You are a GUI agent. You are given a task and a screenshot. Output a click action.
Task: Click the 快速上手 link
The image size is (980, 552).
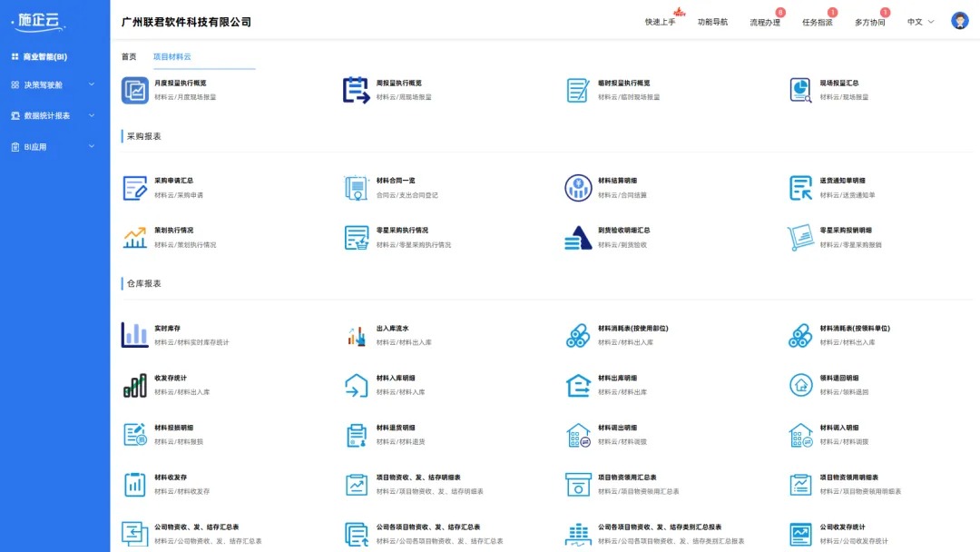coord(660,19)
